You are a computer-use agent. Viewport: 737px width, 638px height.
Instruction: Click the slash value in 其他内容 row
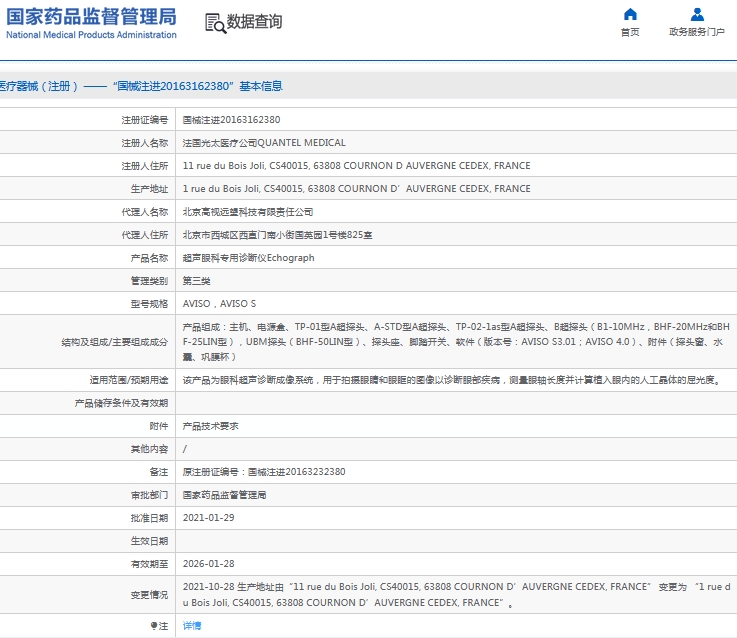[x=185, y=449]
